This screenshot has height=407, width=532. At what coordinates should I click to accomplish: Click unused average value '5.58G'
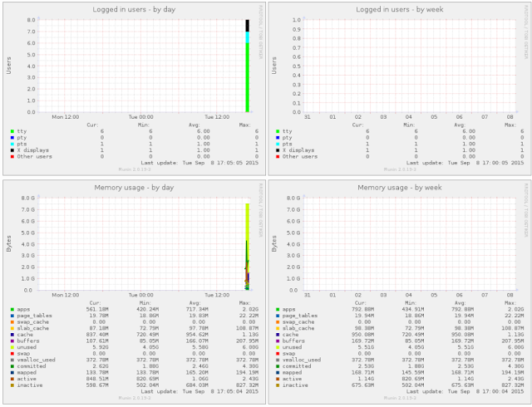click(200, 347)
